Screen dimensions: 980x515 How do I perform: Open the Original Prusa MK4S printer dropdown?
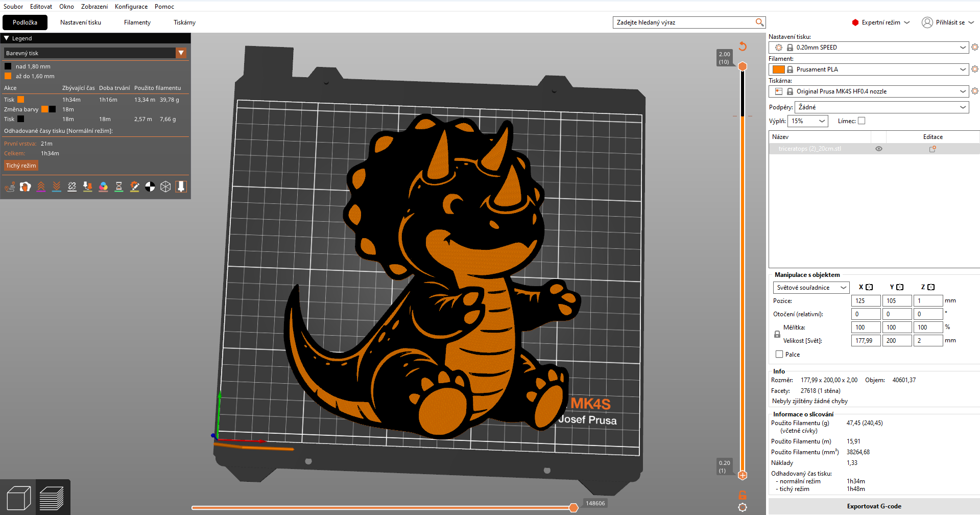click(869, 91)
